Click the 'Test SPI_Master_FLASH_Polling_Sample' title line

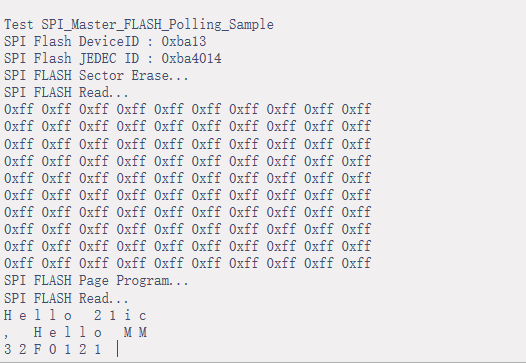point(139,25)
